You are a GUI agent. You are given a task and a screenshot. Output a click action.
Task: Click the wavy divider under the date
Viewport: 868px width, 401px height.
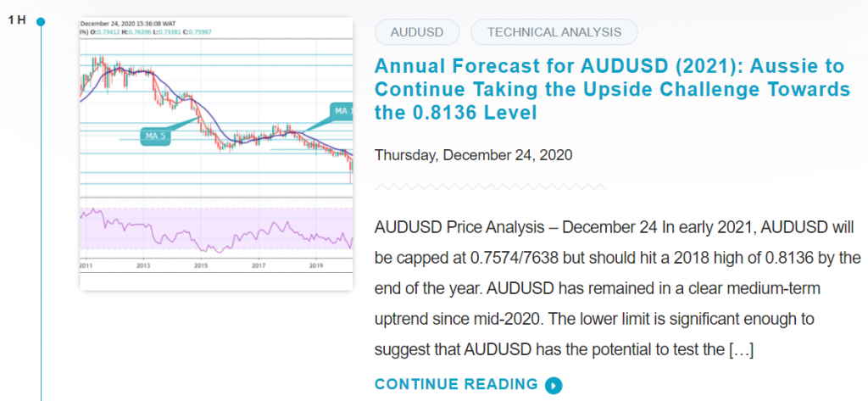click(491, 186)
